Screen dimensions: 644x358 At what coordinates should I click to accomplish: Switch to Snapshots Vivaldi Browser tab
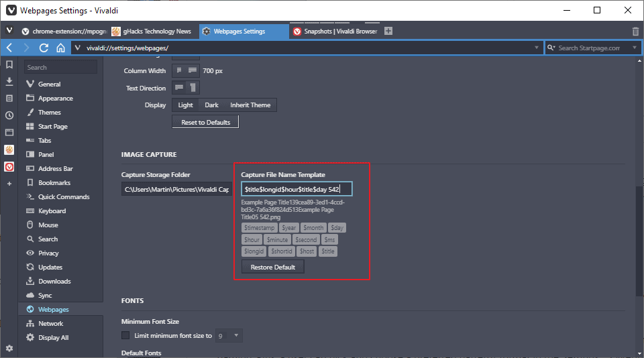(335, 32)
